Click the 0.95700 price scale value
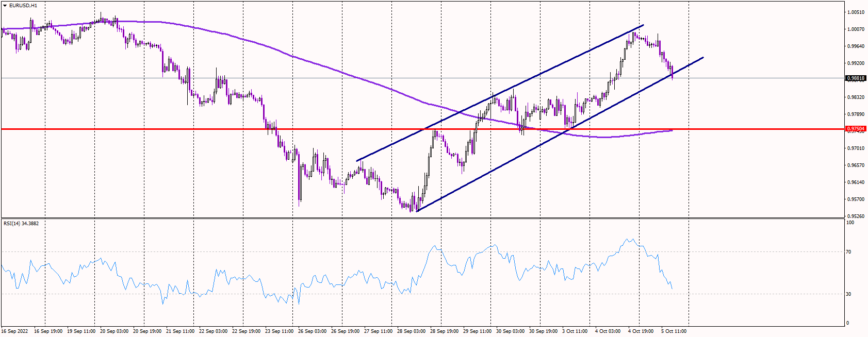This screenshot has height=337, width=868. point(856,199)
